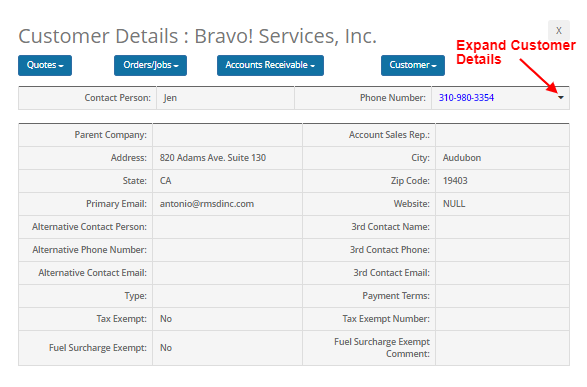
Task: Click the address 820 Adams Ave. Suite 130
Action: [213, 158]
